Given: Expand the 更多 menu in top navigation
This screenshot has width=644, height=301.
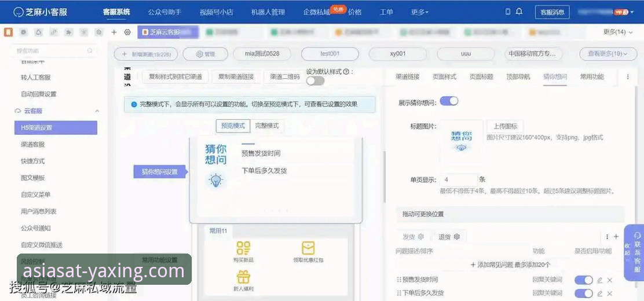Looking at the screenshot, I should click(420, 12).
